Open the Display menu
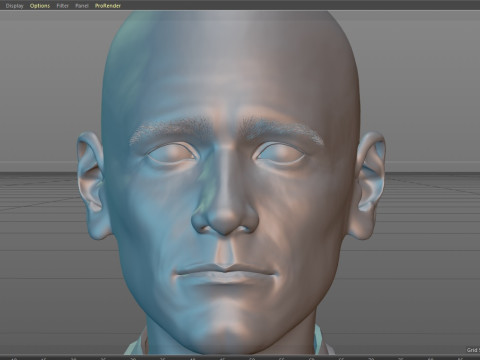Screen dimensions: 480x360 click(15, 6)
